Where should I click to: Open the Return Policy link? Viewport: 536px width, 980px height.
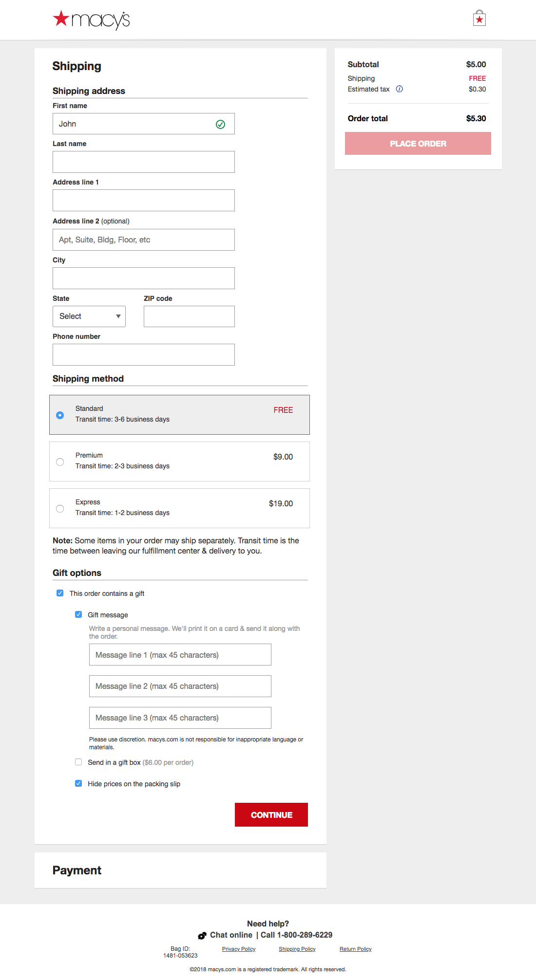pos(355,949)
